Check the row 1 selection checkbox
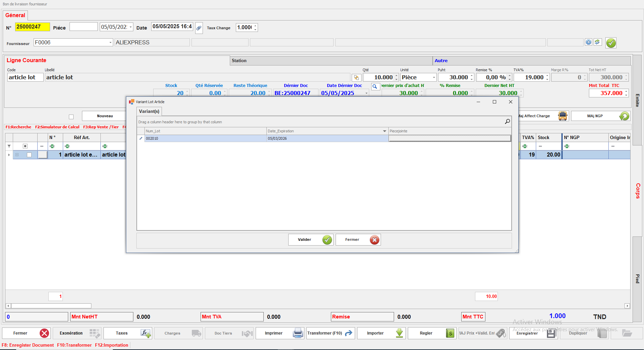 (x=29, y=155)
